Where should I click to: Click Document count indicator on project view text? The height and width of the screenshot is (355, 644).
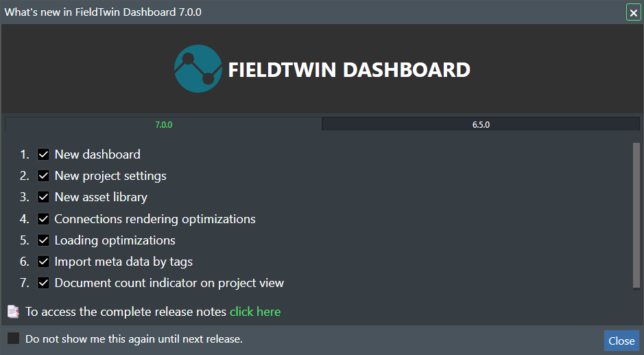tap(169, 283)
